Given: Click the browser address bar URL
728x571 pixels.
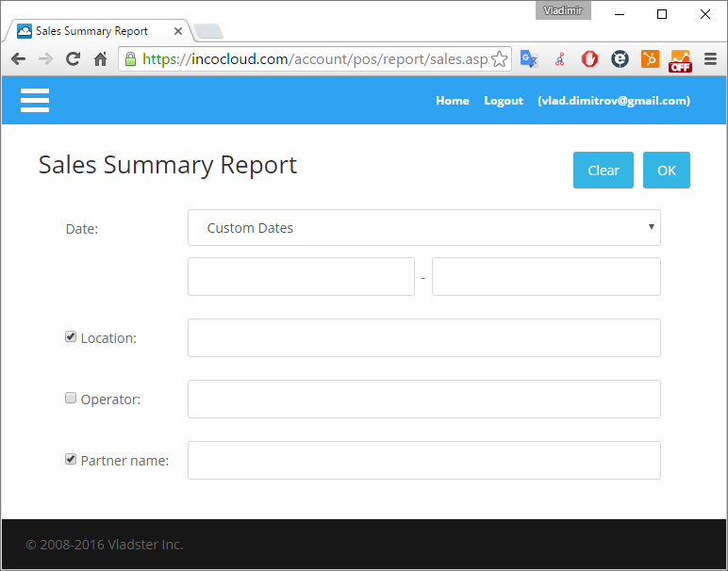Looking at the screenshot, I should tap(316, 59).
